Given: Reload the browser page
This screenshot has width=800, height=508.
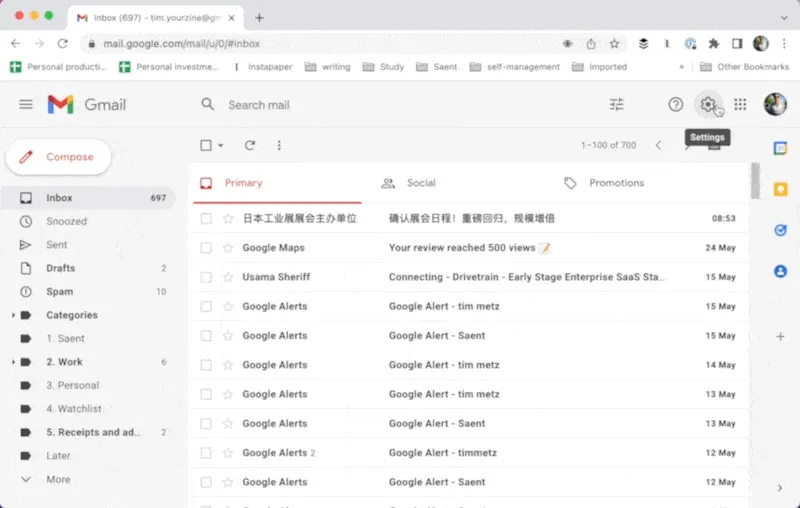Looking at the screenshot, I should point(62,44).
